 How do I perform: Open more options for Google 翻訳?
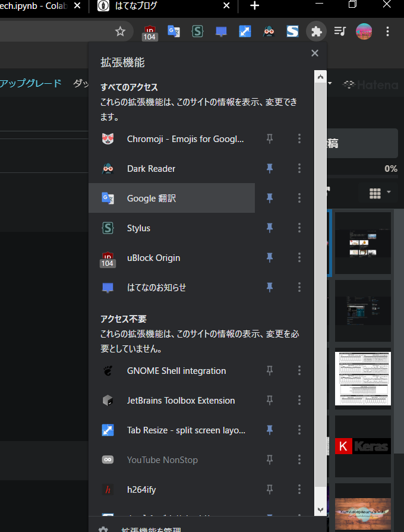[299, 198]
